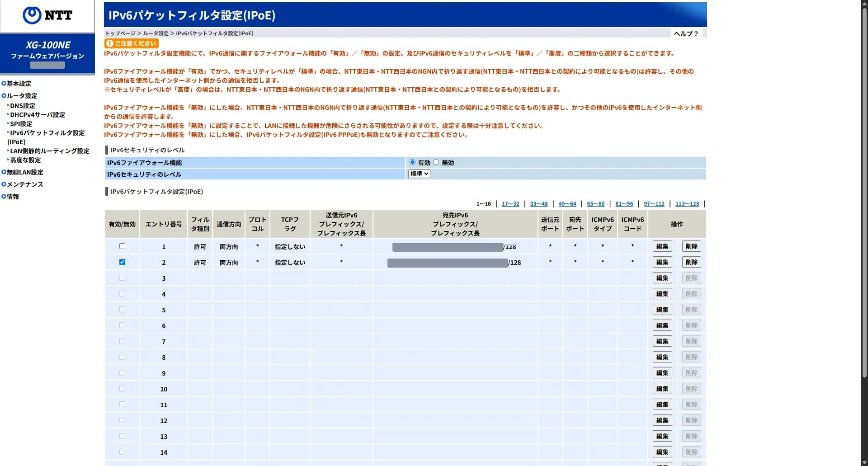The width and height of the screenshot is (868, 466).
Task: Go to entries page 49~64
Action: coord(567,204)
